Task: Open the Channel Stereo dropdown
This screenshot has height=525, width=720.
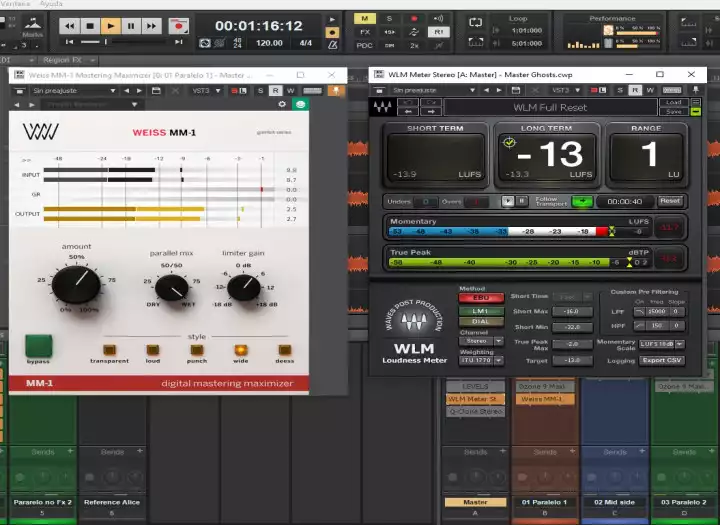Action: point(481,341)
